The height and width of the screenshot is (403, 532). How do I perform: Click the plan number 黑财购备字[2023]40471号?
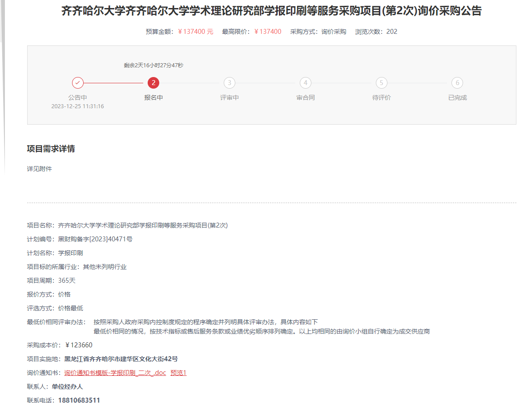95,239
